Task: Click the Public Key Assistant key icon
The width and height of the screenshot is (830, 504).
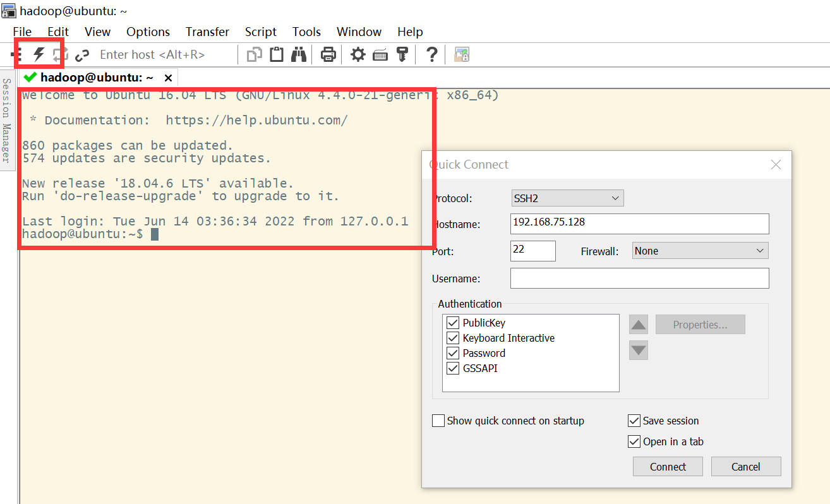Action: coord(402,55)
